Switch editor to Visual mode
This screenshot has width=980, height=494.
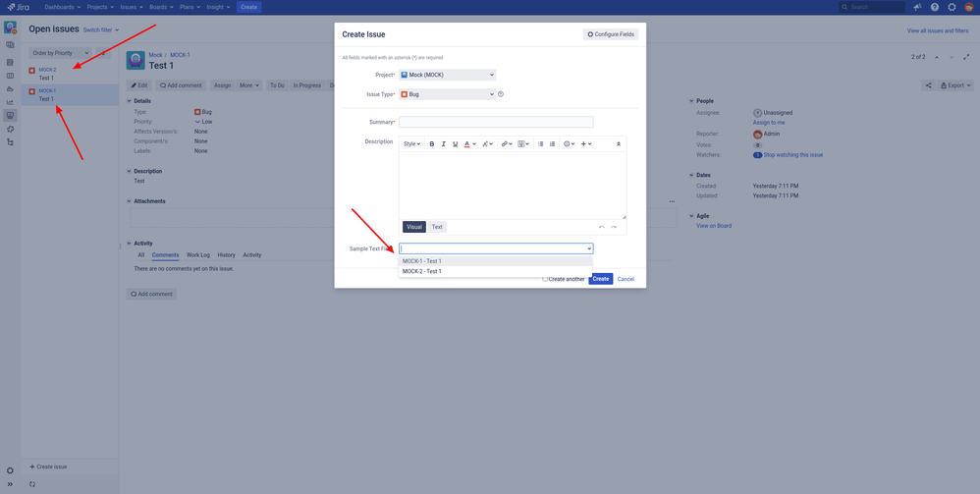[414, 227]
